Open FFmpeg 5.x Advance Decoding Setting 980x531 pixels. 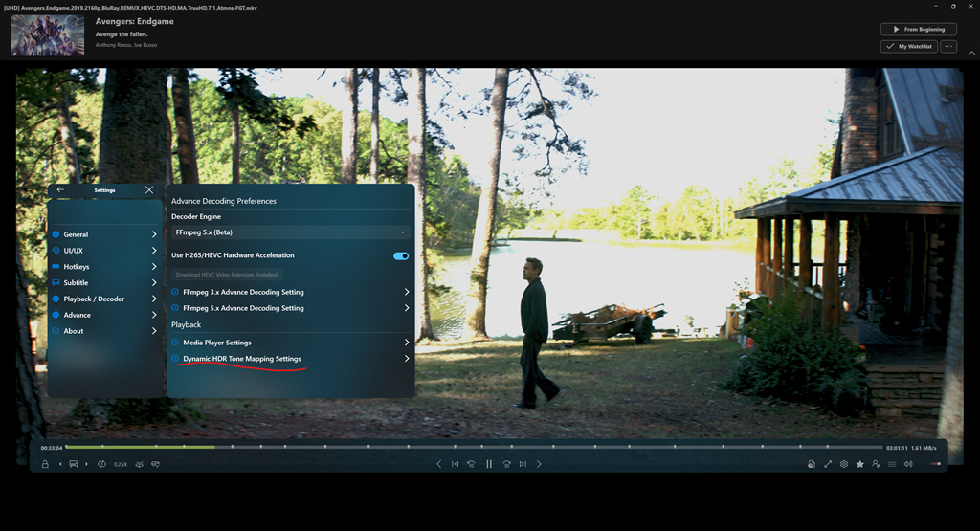coord(291,308)
